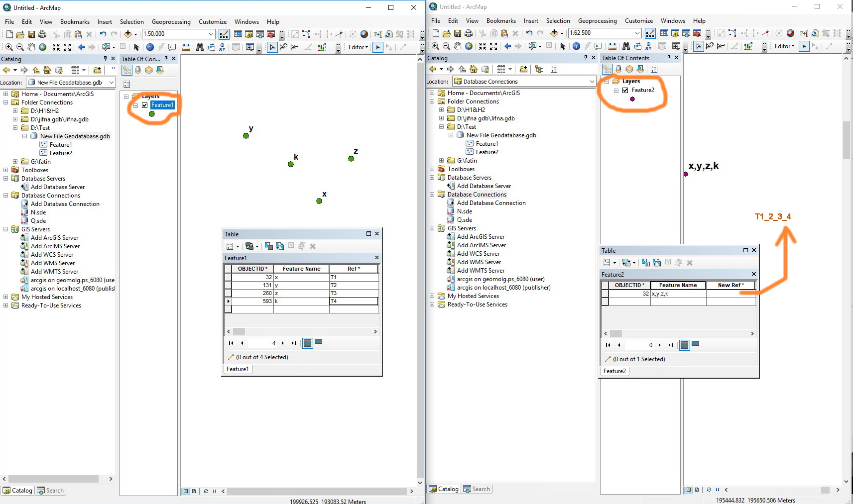This screenshot has width=853, height=504.
Task: Click Go Back to previous extent, left window
Action: point(81,47)
